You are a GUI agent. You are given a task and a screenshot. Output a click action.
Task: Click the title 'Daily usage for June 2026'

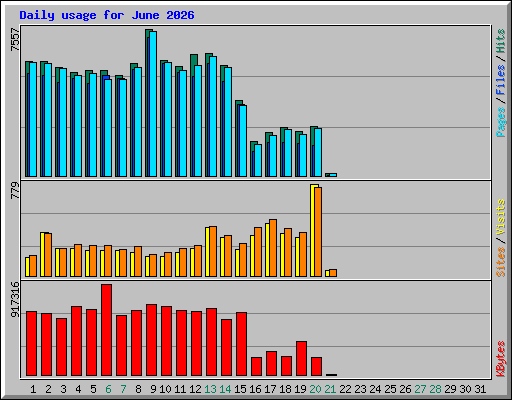(x=107, y=15)
